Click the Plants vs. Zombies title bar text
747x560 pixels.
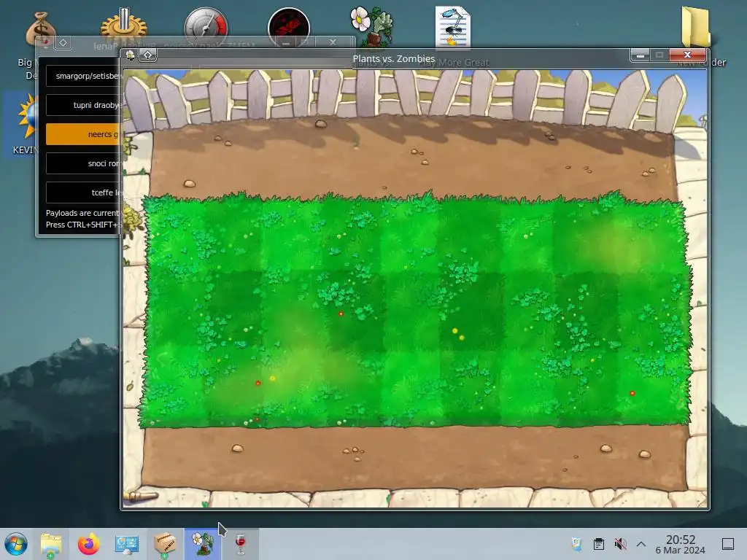point(393,58)
